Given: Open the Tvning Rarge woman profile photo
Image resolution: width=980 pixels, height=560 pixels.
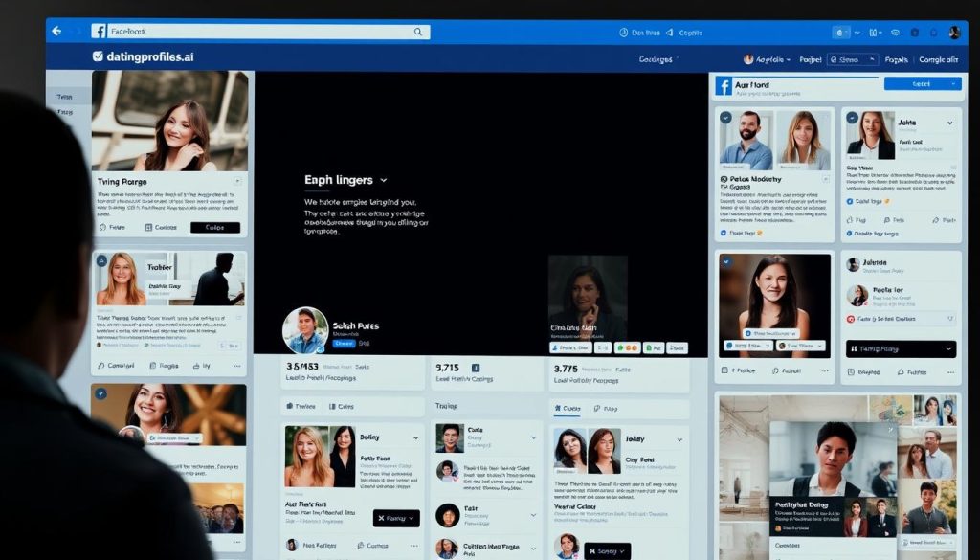Looking at the screenshot, I should pyautogui.click(x=169, y=121).
